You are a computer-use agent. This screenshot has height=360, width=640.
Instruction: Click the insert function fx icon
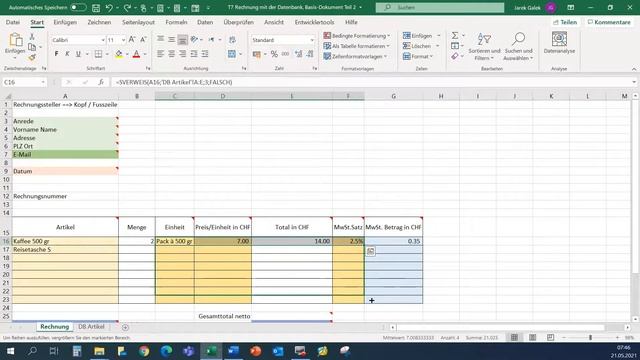[x=101, y=82]
